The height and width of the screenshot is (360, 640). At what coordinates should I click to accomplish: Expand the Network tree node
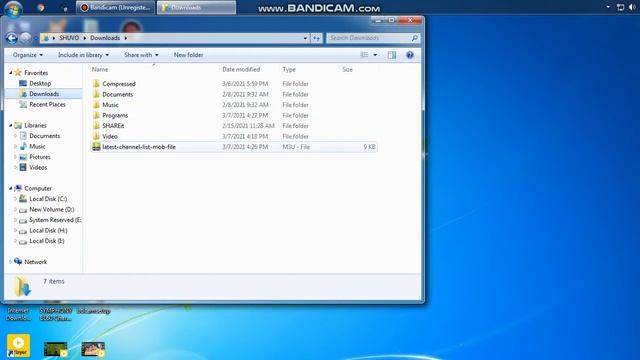11,262
